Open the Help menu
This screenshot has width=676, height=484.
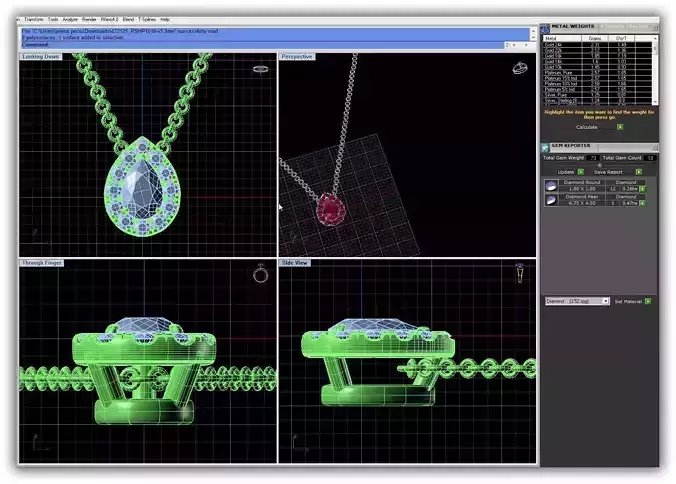[165, 20]
